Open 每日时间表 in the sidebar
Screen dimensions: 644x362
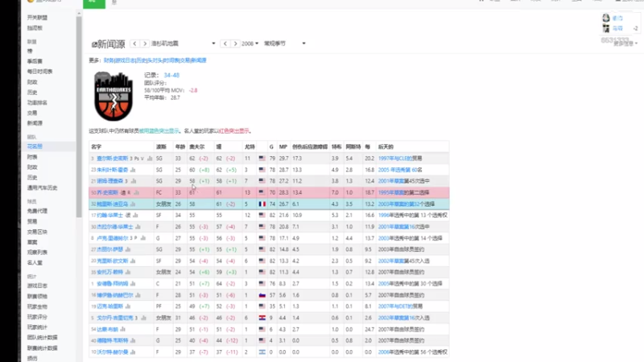pyautogui.click(x=39, y=72)
